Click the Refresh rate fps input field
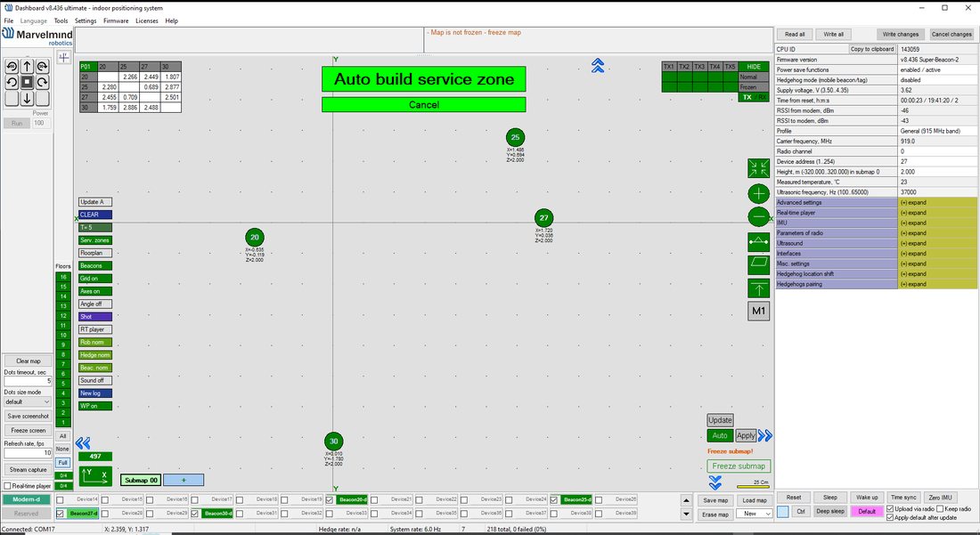This screenshot has height=535, width=980. [x=28, y=452]
